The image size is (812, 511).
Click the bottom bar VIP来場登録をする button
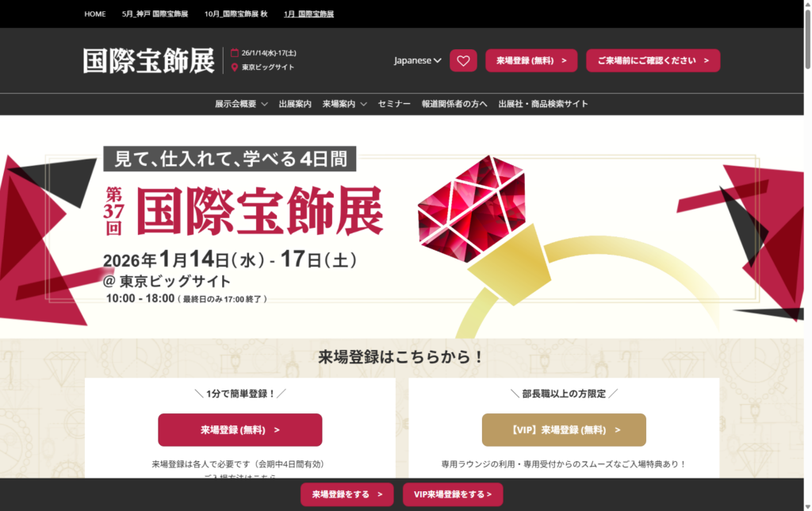(x=453, y=494)
